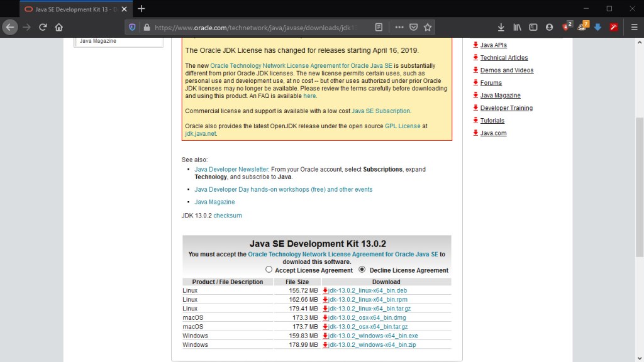Save page to Pocket icon
Image resolution: width=644 pixels, height=362 pixels.
coord(414,27)
